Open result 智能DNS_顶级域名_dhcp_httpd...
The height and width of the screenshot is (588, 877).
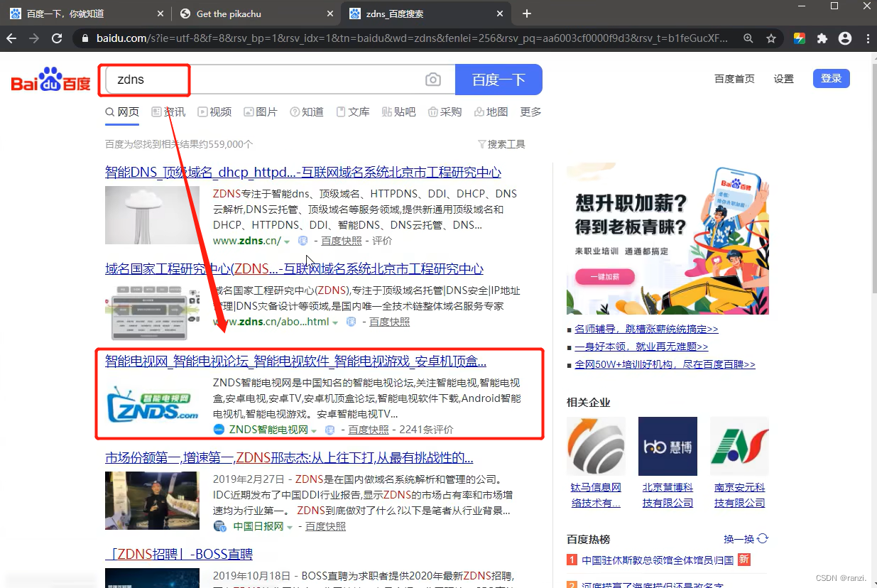(x=303, y=172)
